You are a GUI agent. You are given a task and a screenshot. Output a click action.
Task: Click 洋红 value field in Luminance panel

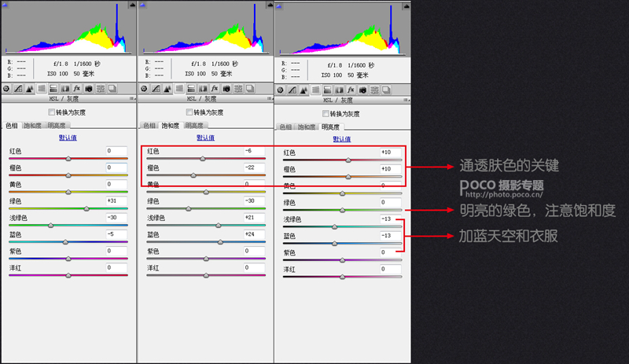point(391,269)
